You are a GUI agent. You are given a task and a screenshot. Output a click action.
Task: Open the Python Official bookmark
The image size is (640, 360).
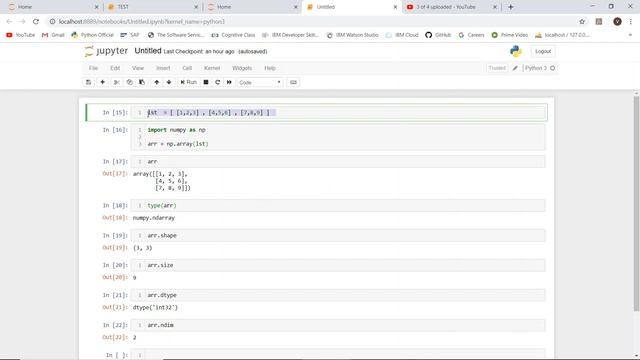coord(92,35)
